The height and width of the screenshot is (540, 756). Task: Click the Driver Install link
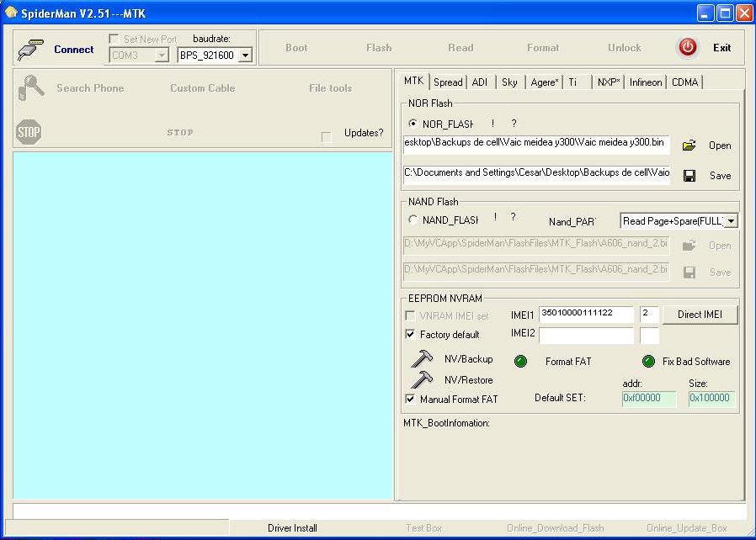pos(292,528)
